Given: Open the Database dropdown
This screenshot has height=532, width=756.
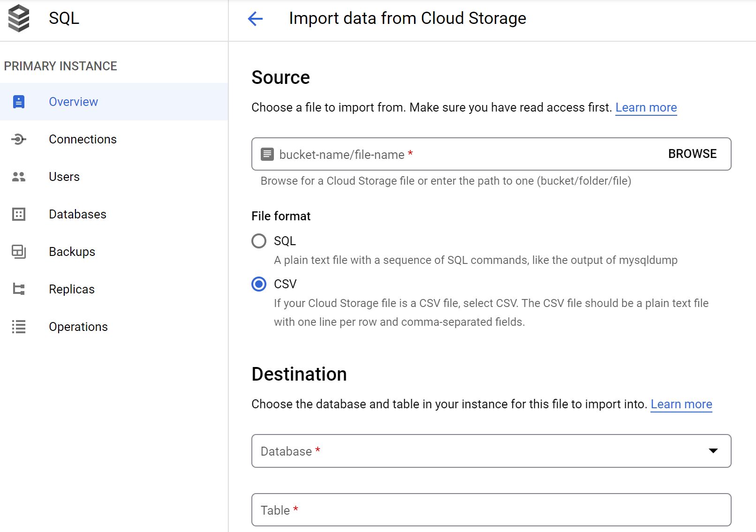Looking at the screenshot, I should coord(713,451).
